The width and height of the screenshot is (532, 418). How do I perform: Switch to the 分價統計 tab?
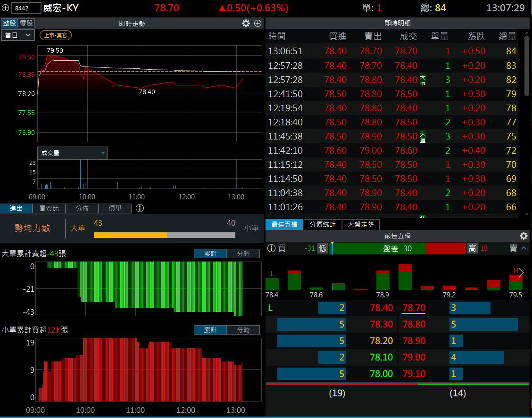(x=323, y=224)
